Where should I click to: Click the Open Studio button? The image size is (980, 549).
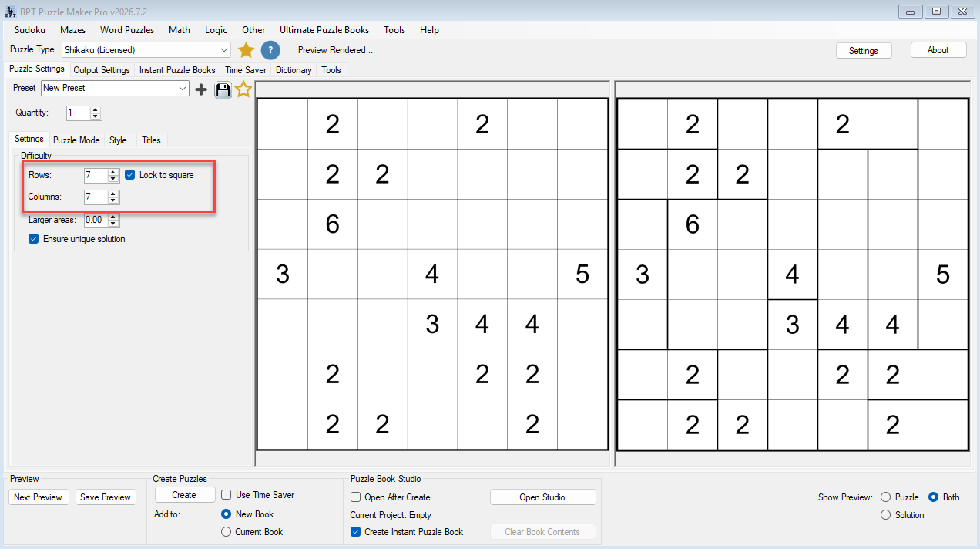542,497
